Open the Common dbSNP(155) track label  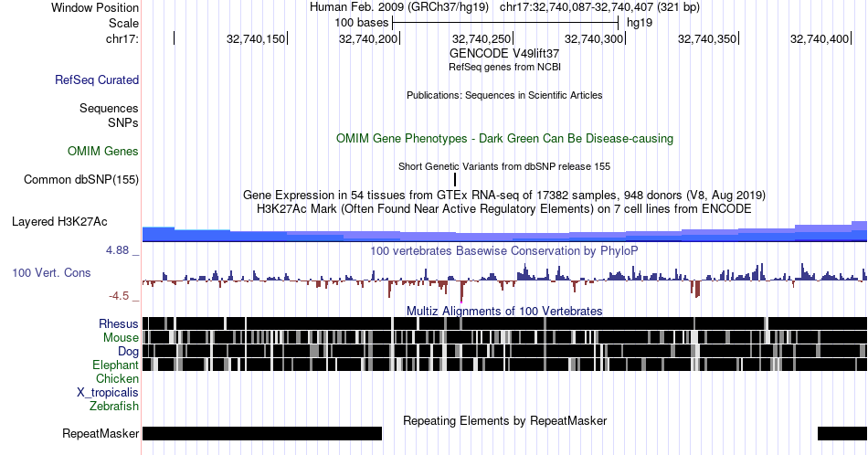click(x=81, y=179)
